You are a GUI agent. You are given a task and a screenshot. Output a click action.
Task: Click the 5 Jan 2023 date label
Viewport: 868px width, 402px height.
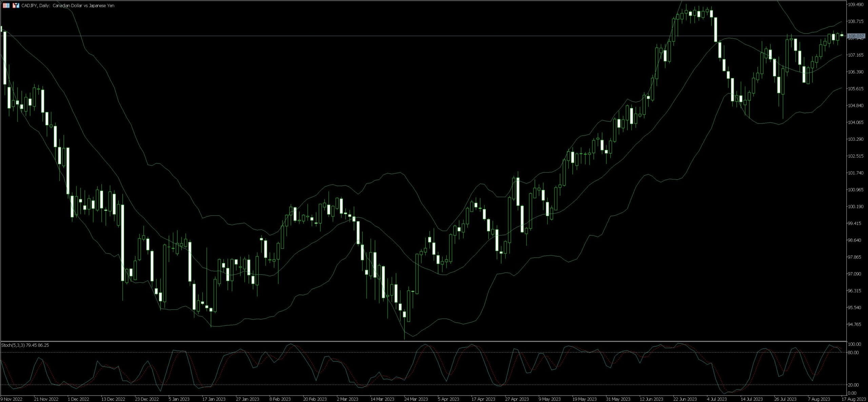pos(179,399)
